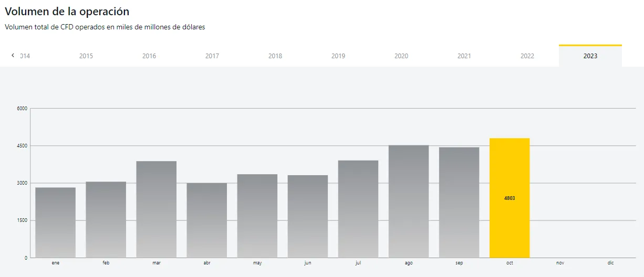
Task: Click the sep volume bar
Action: 459,203
